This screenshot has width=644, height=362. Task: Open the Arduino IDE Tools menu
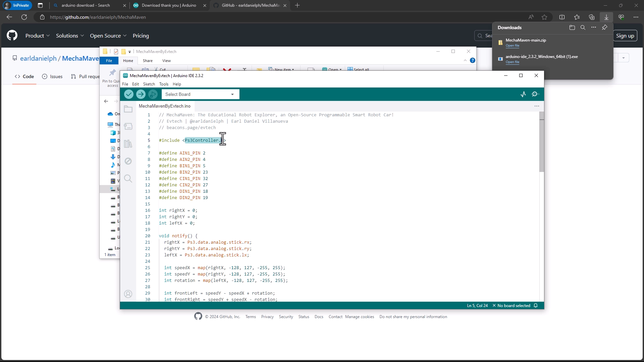164,84
